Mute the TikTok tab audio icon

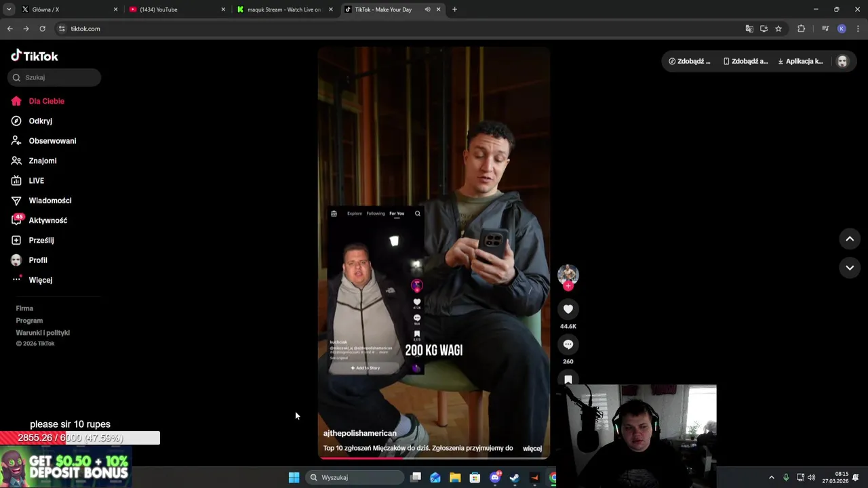(x=427, y=9)
